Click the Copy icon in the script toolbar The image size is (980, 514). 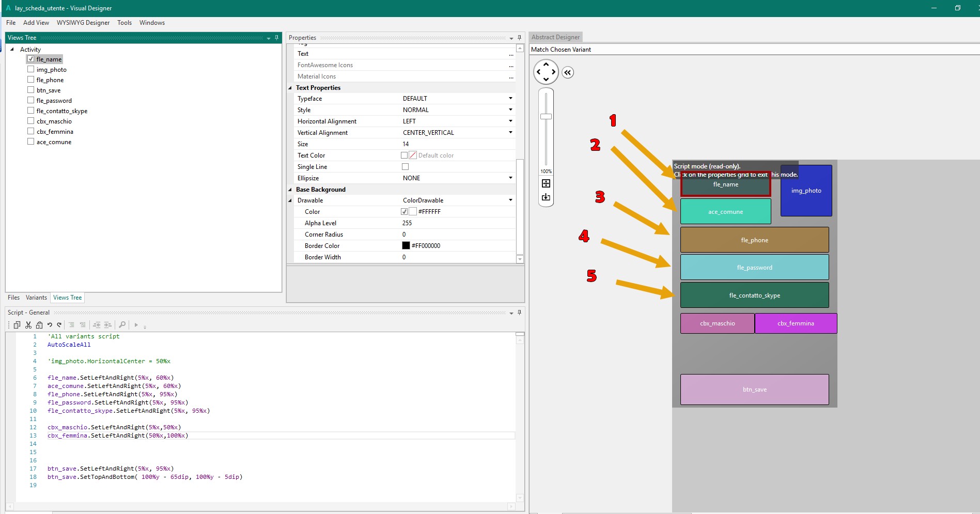(17, 325)
